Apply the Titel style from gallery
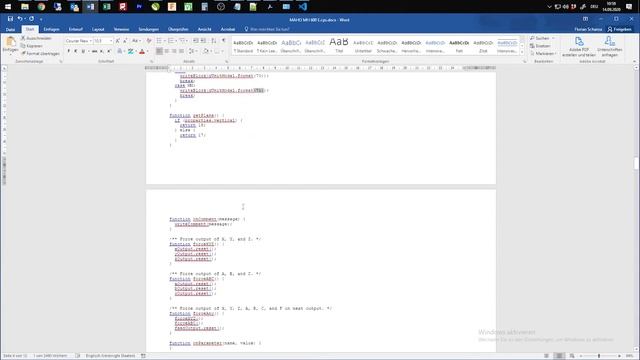 coord(339,46)
